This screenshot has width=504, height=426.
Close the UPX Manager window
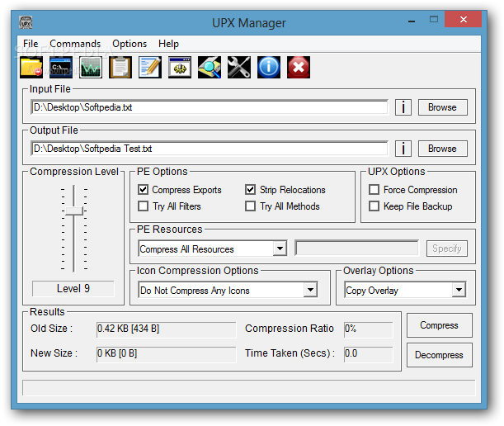tap(464, 19)
